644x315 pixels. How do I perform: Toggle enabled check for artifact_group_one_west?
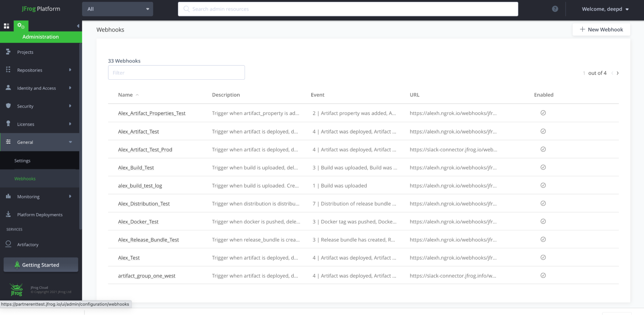(543, 275)
